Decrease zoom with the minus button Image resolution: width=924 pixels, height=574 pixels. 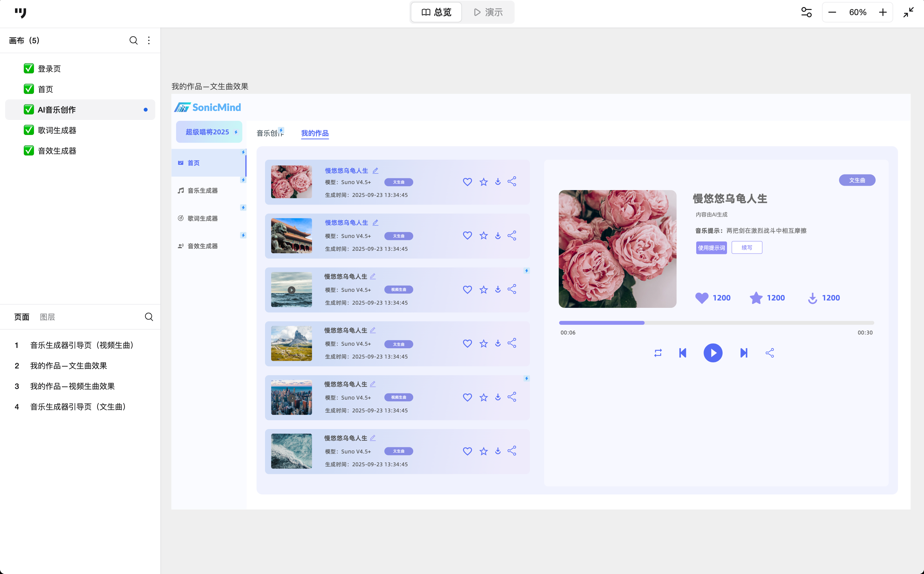(x=832, y=12)
